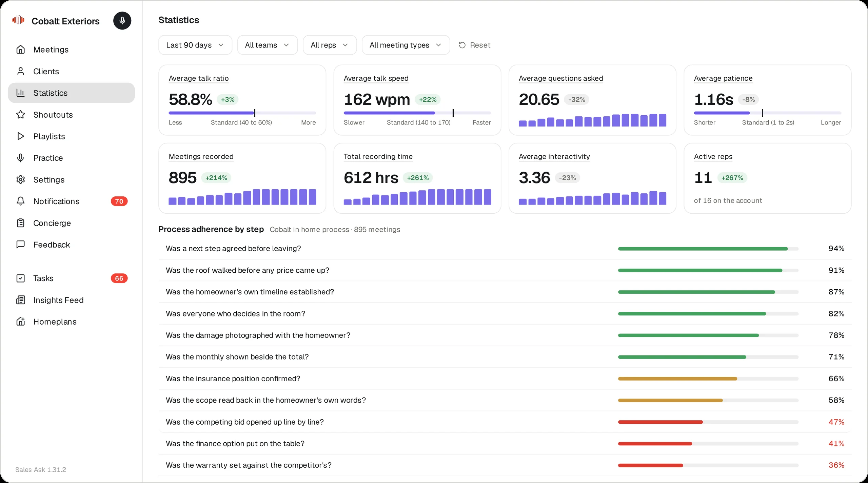Viewport: 868px width, 483px height.
Task: Click the Active reps heading
Action: pyautogui.click(x=713, y=157)
